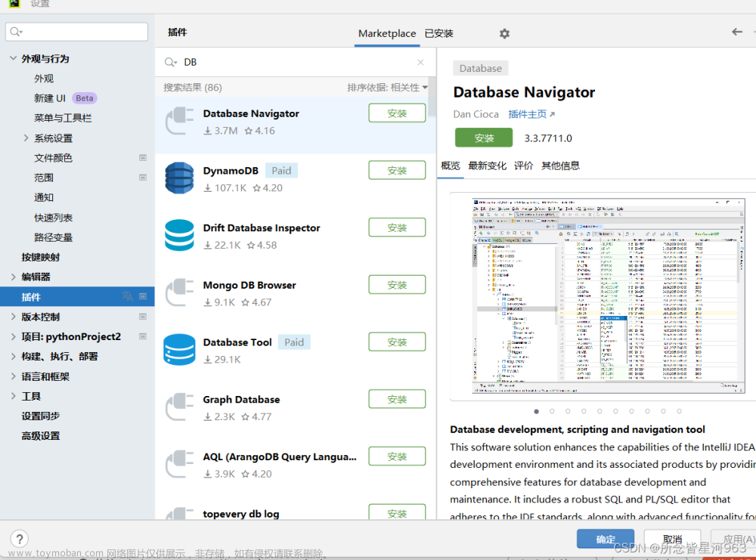The height and width of the screenshot is (560, 756).
Task: Click the Mongo DB Browser plugin icon
Action: [x=179, y=292]
